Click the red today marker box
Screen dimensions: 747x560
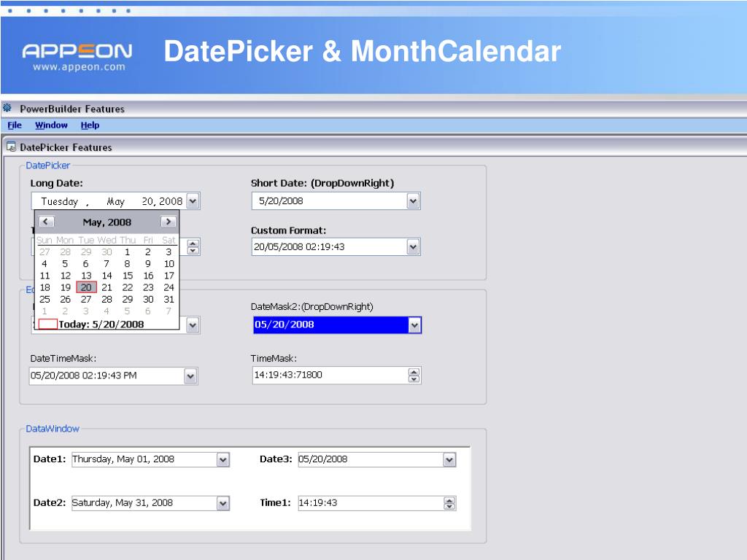click(47, 324)
